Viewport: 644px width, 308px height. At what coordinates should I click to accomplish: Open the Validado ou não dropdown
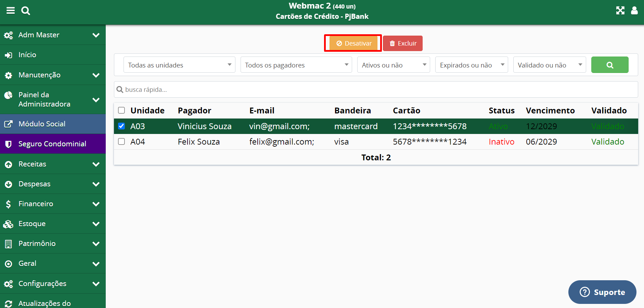point(550,65)
